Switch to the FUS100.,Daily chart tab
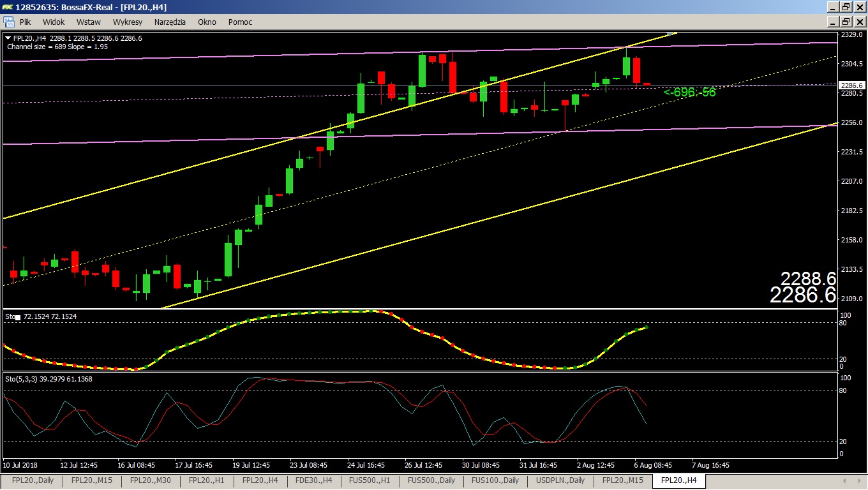The image size is (868, 490). 495,480
